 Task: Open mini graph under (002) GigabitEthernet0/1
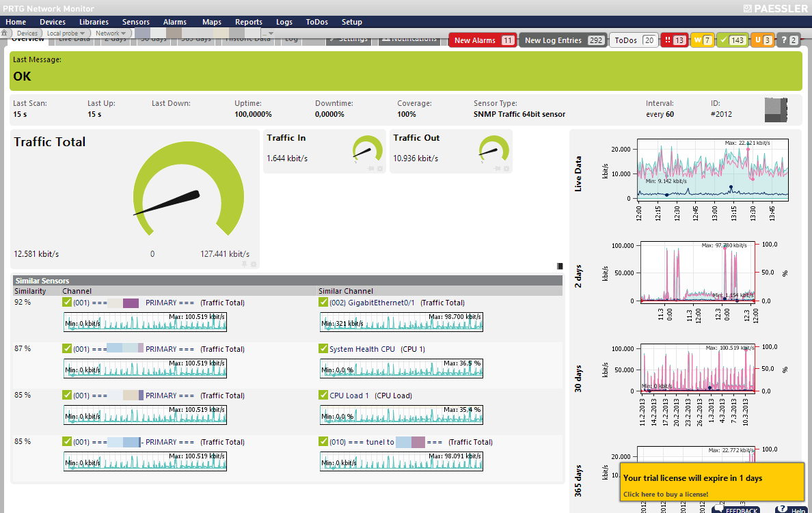(401, 322)
